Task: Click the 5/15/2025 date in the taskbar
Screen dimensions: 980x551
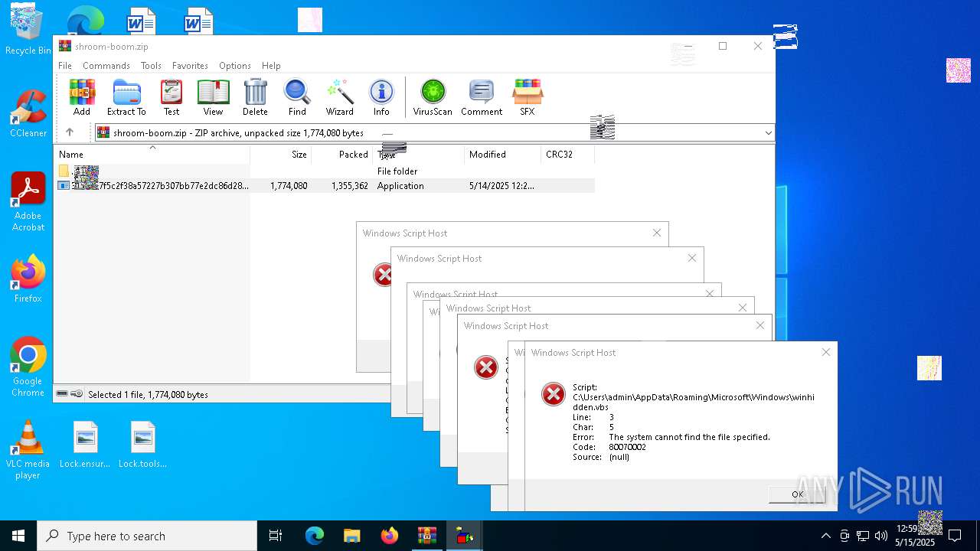Action: coord(915,543)
